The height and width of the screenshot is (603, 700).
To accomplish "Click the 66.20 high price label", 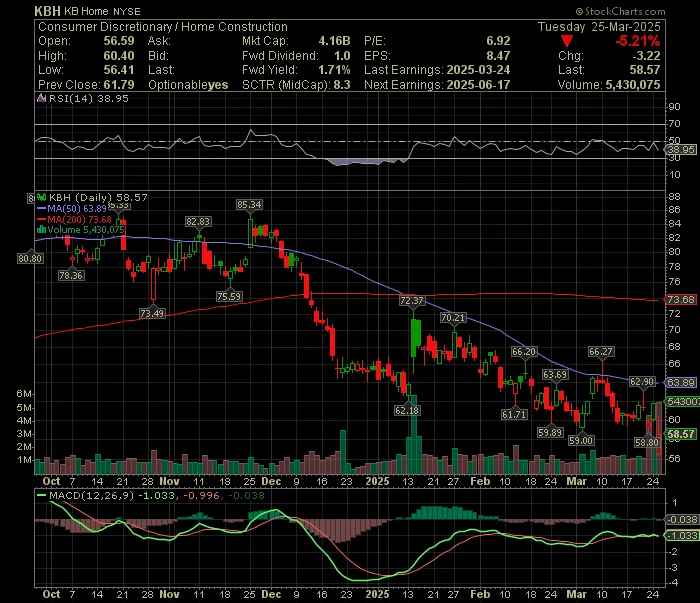I will coord(524,352).
